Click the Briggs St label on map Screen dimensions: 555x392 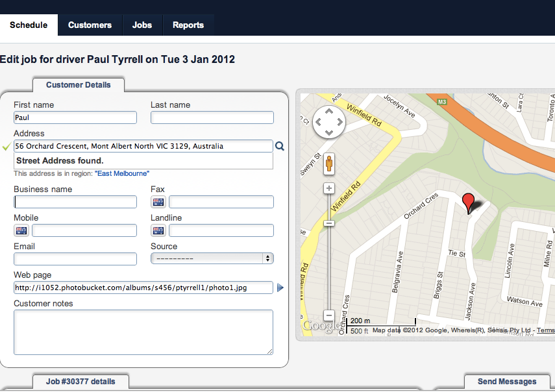point(438,285)
